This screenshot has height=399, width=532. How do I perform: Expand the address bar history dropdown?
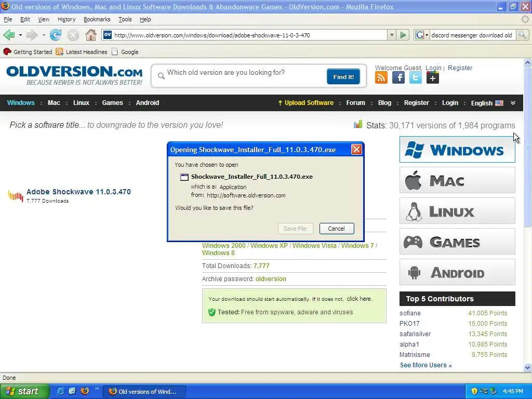[x=392, y=35]
